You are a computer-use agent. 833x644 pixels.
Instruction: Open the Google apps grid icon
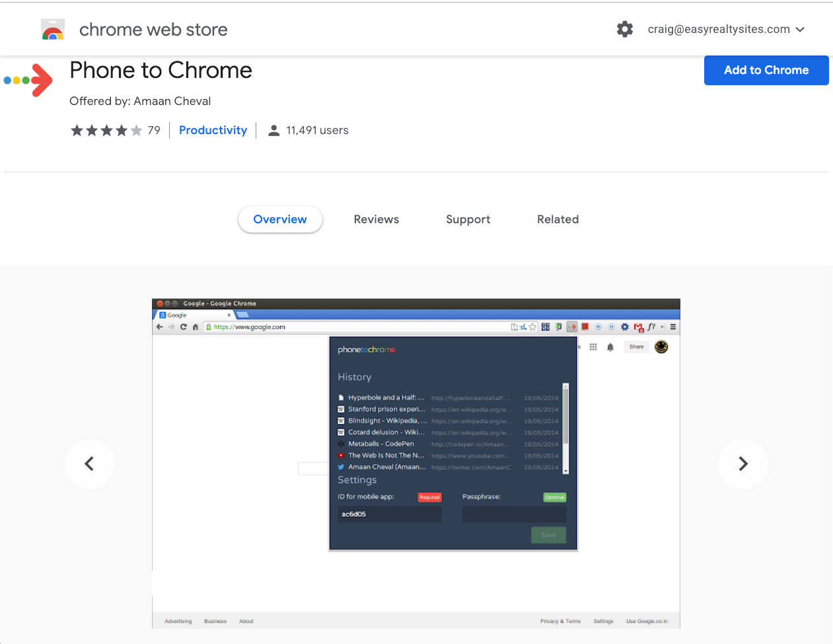tap(593, 346)
